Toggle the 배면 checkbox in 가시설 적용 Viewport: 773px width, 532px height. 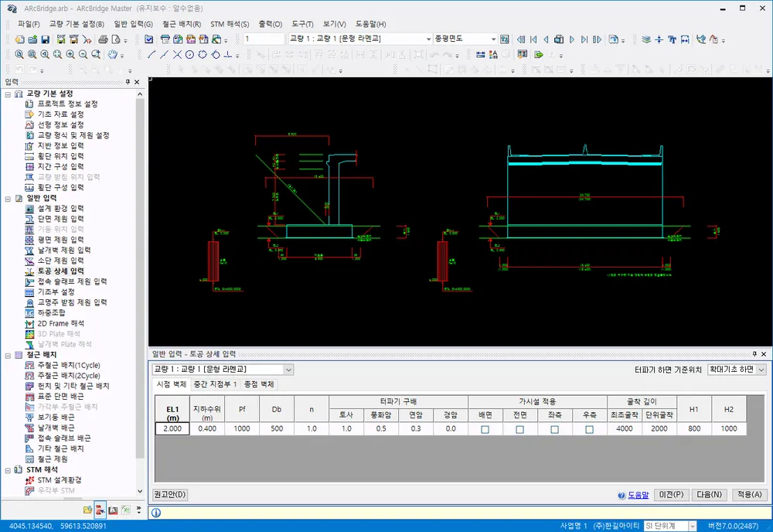point(485,429)
